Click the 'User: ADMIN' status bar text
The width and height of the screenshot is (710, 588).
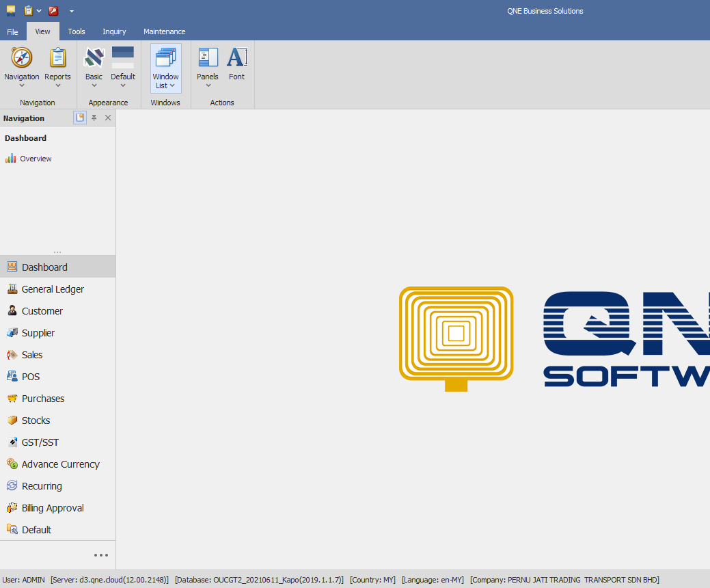23,579
